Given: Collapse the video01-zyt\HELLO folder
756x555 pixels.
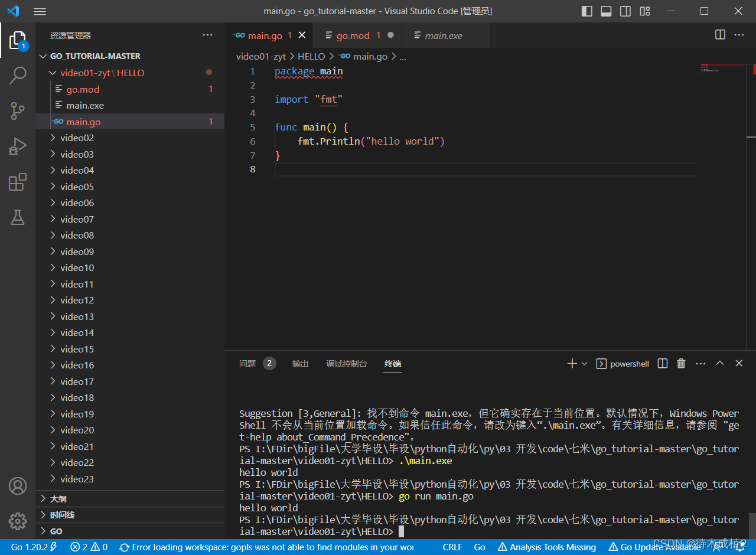Looking at the screenshot, I should 130,73.
